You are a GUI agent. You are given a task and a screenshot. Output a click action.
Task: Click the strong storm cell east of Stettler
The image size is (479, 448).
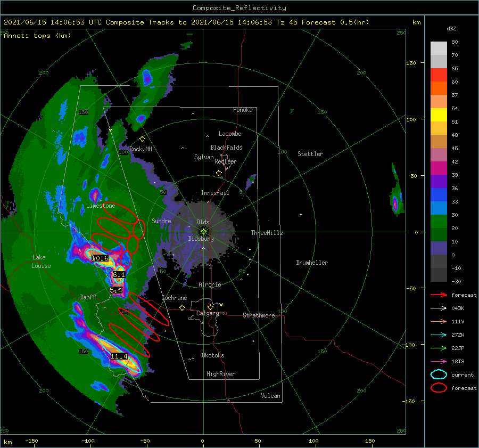click(x=395, y=203)
